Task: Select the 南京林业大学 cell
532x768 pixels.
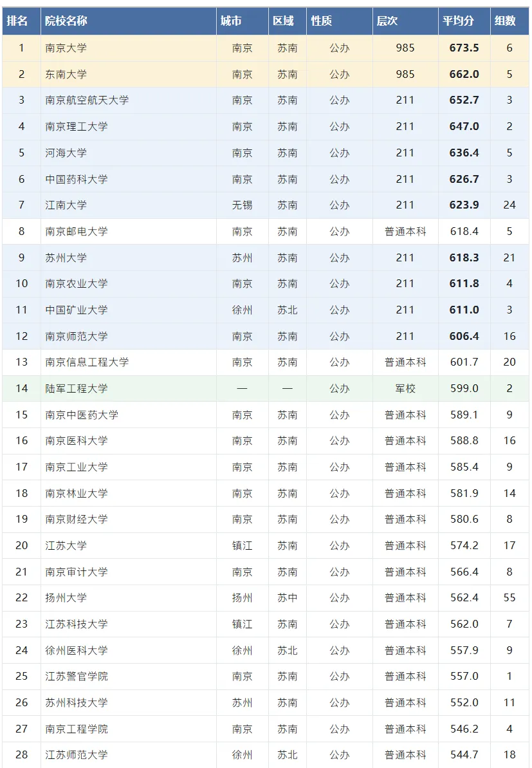Action: click(x=128, y=493)
